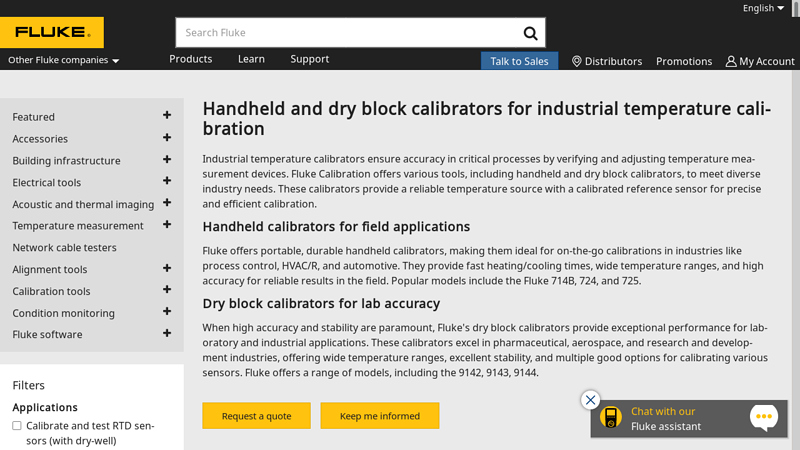Open the Other Fluke companies dropdown
Screen dimensions: 800x450
tap(63, 60)
